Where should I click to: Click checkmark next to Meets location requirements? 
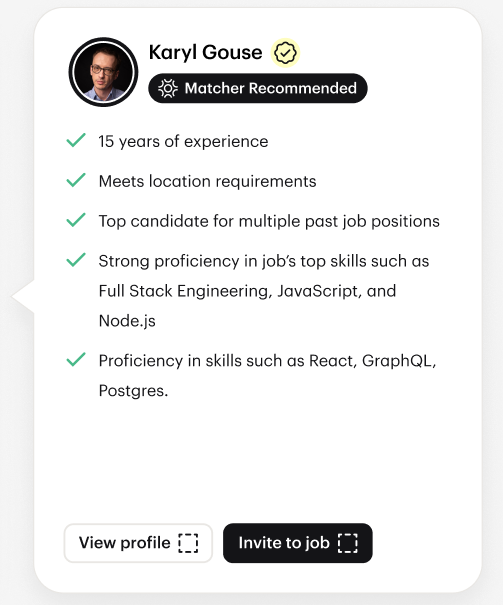click(x=76, y=180)
